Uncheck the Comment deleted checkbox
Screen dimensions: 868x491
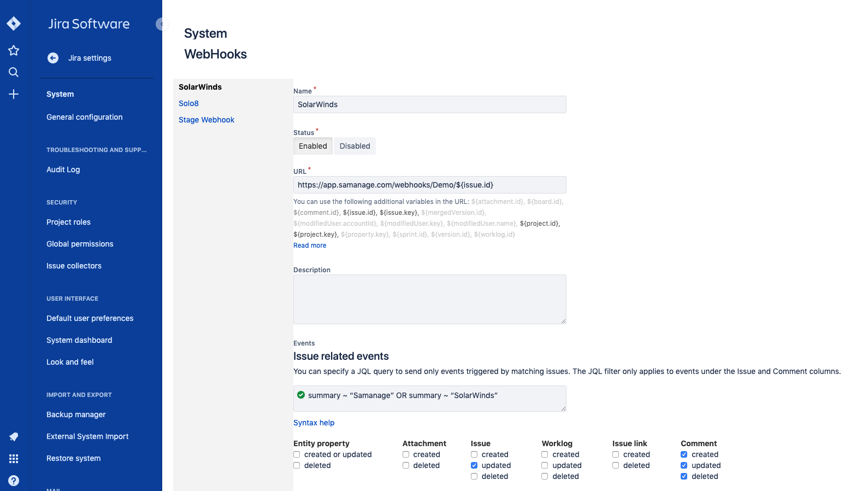[x=684, y=476]
